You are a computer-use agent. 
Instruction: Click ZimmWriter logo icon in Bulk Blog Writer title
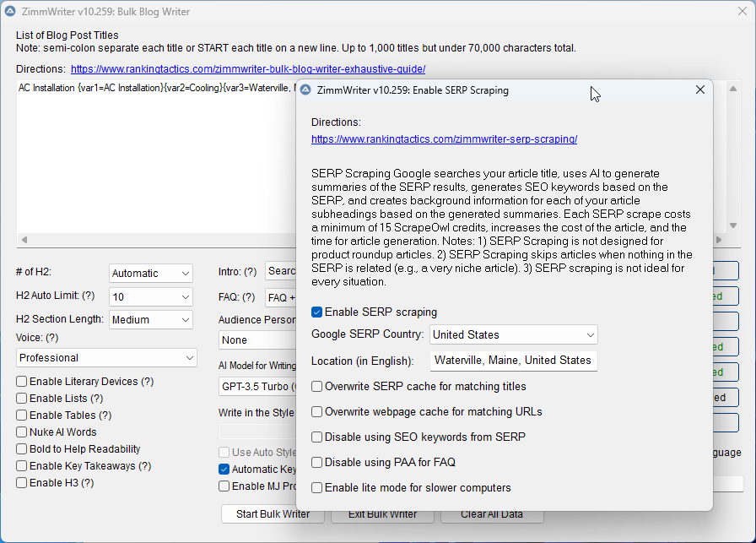tap(9, 11)
